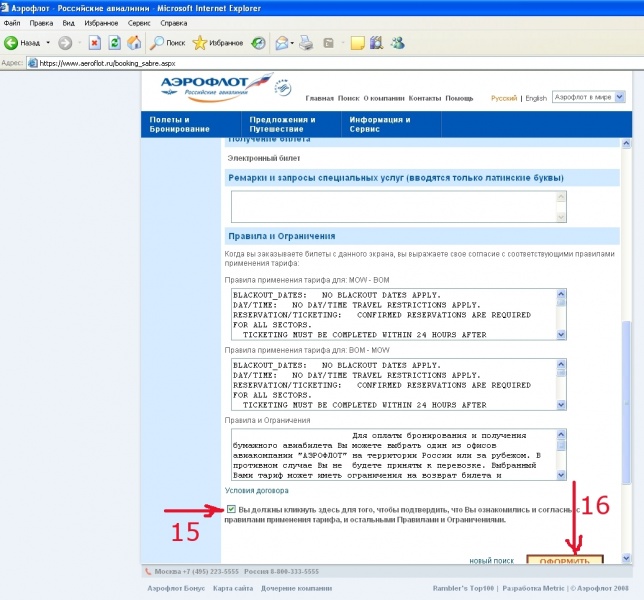Open the Условия договора link

coord(256,490)
